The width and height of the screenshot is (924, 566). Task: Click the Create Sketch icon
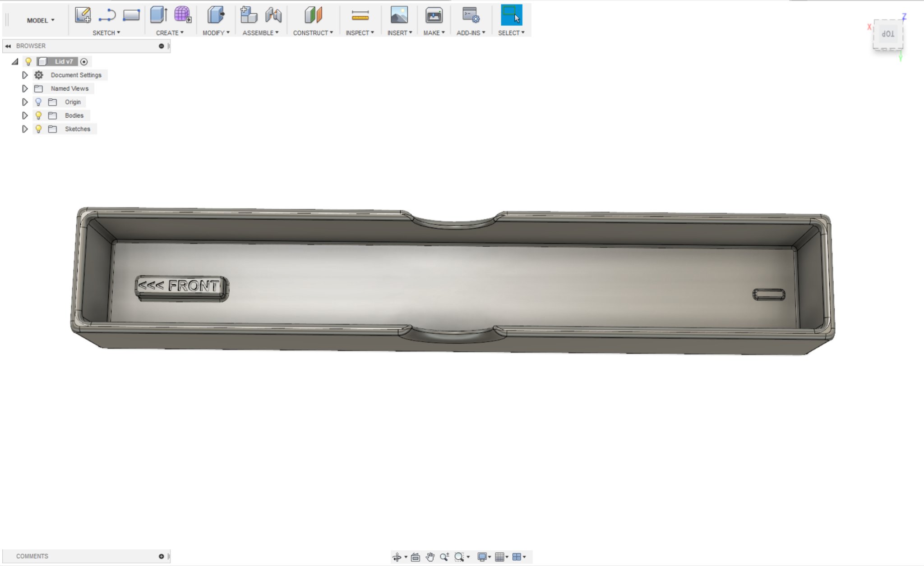point(83,15)
